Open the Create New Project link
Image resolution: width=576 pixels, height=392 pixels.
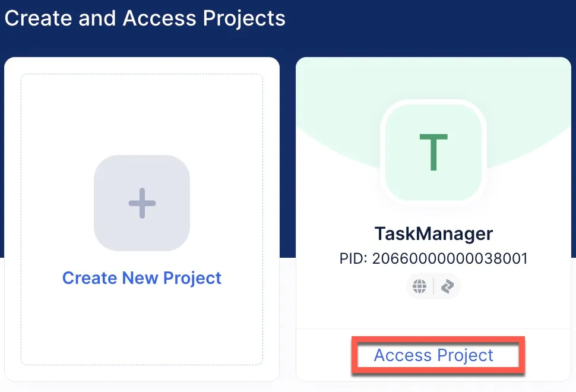click(142, 278)
